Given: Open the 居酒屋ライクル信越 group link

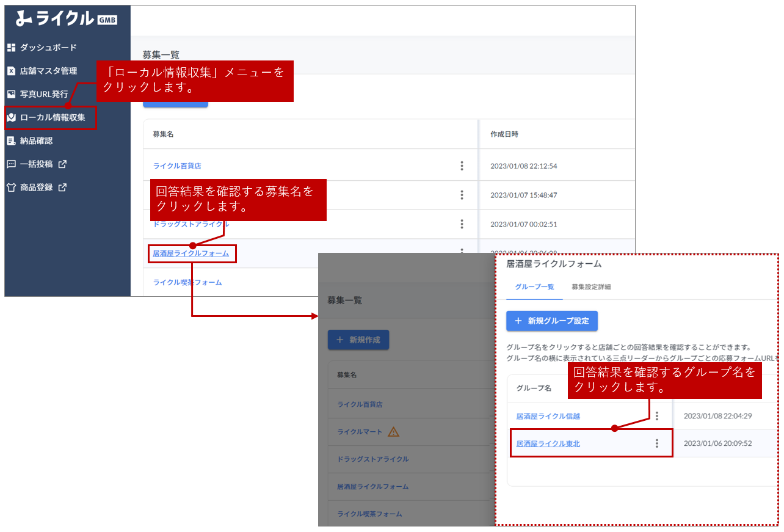Looking at the screenshot, I should (548, 417).
